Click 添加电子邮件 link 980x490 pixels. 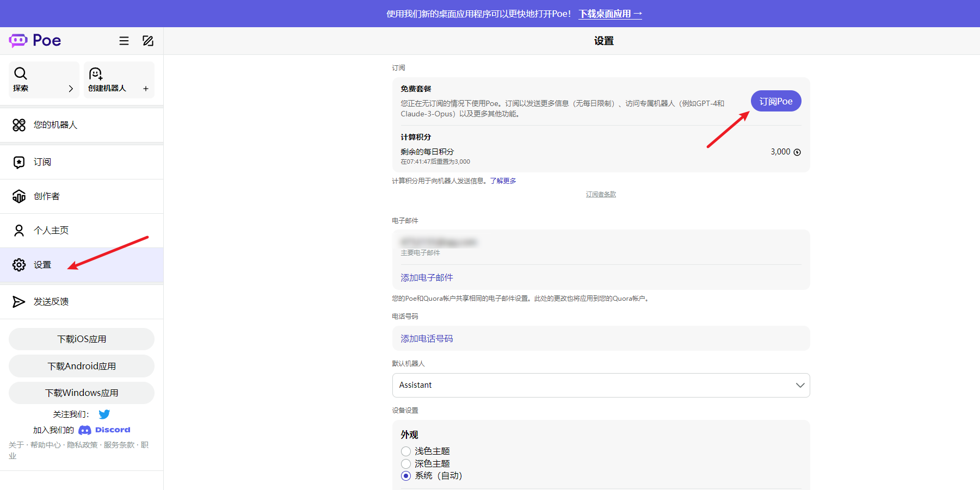427,277
